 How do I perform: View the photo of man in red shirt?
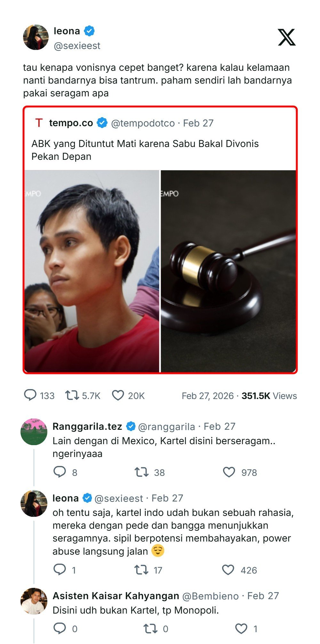coord(92,271)
